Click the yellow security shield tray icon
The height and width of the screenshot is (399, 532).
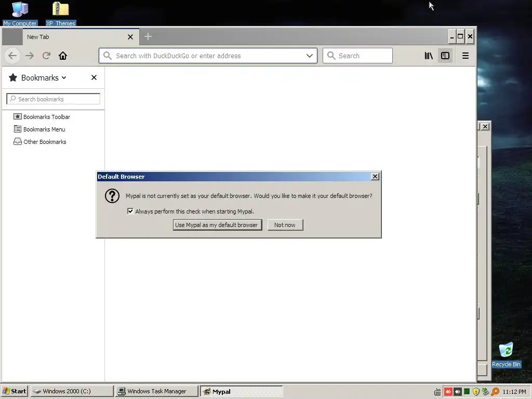click(x=476, y=392)
